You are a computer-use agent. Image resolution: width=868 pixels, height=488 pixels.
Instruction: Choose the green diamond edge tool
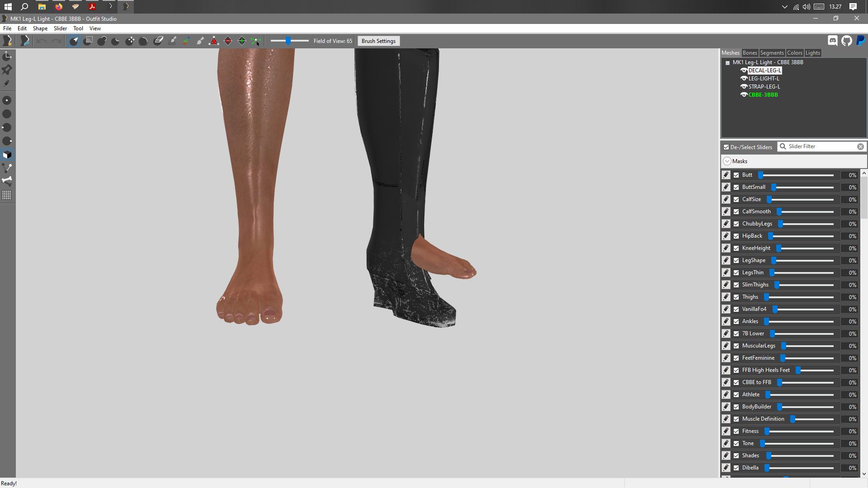pyautogui.click(x=242, y=41)
